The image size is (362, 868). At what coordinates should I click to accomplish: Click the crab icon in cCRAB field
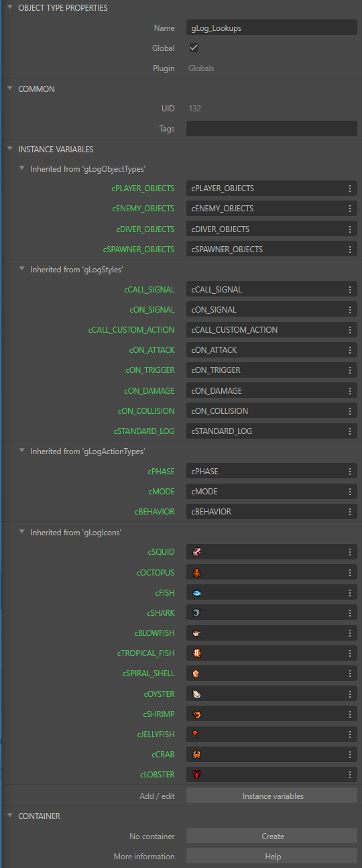196,755
